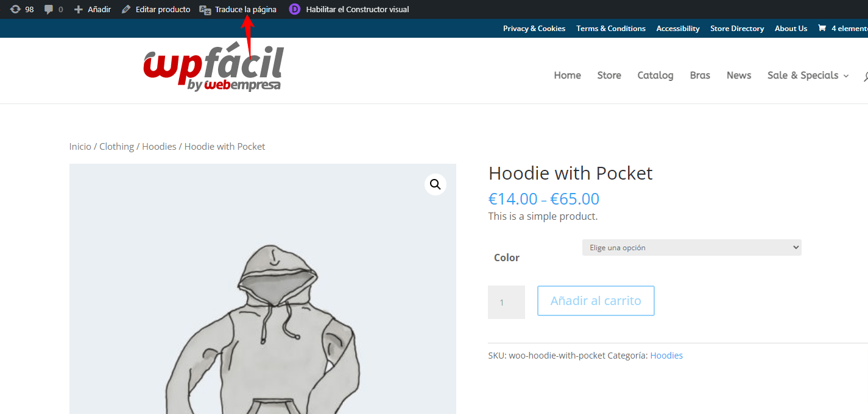The width and height of the screenshot is (868, 414).
Task: Click the product quantity input field
Action: click(x=506, y=302)
